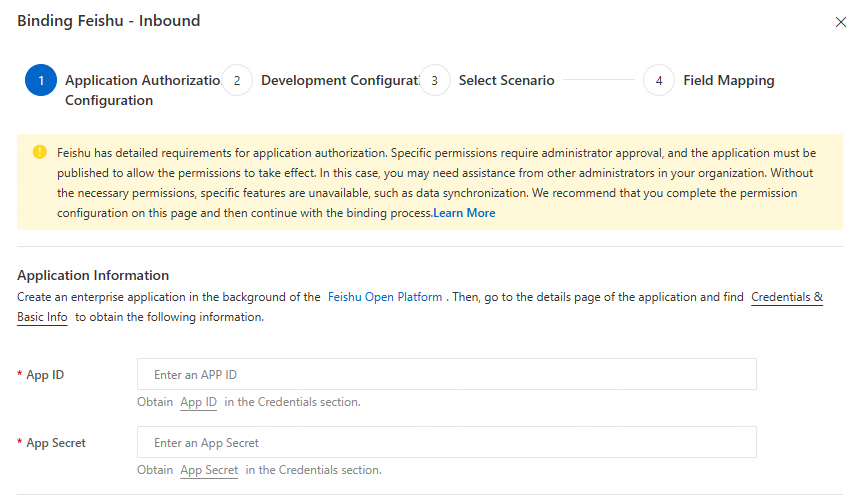Click the step 4 circle icon
The image size is (860, 496).
tap(659, 80)
